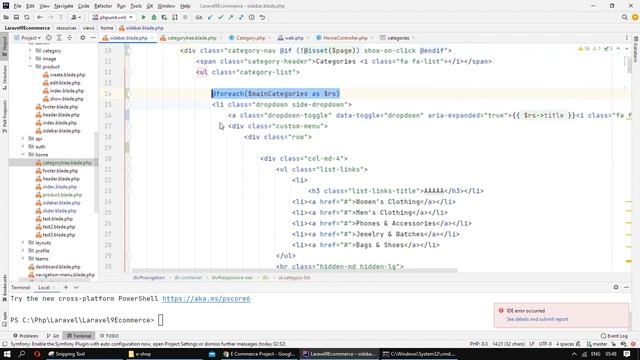Open the File menu
Screen dimensions: 640x360
[17, 6]
